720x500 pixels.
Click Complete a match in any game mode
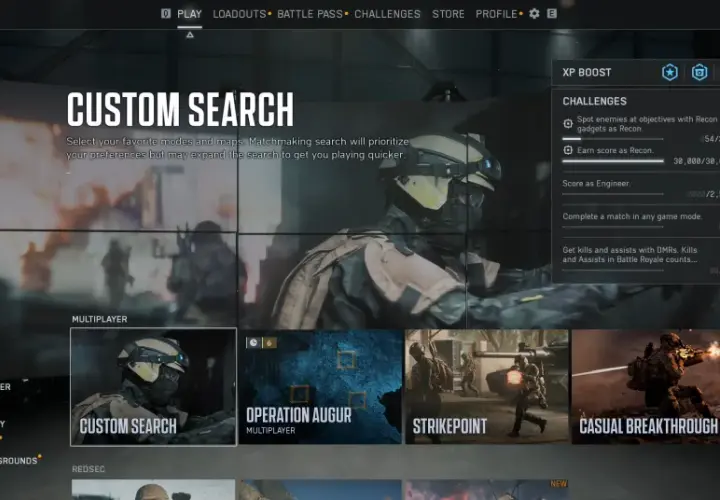coord(632,216)
